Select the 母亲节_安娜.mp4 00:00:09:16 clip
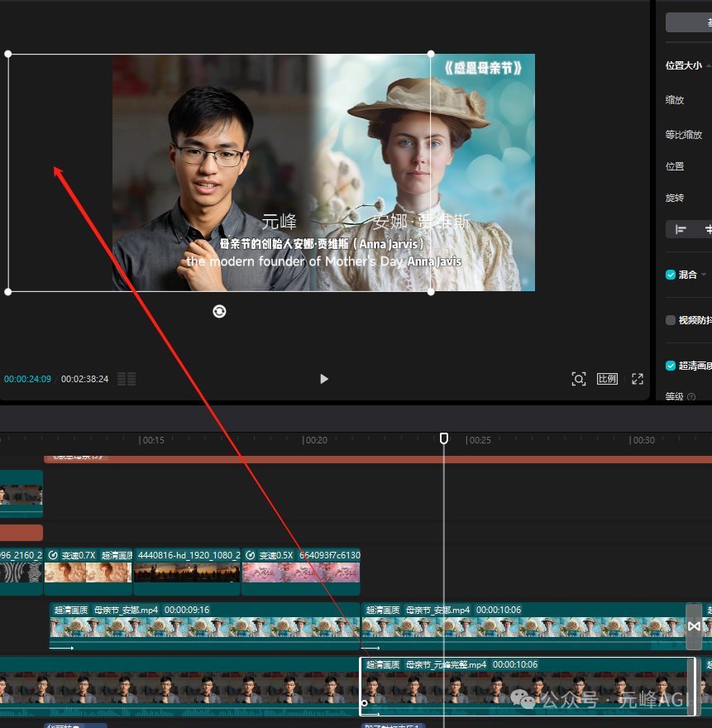 (205, 626)
